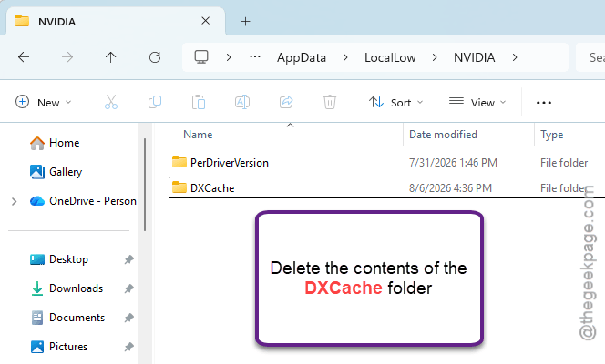
Task: Open Desktop in quick access
Action: tap(58, 259)
